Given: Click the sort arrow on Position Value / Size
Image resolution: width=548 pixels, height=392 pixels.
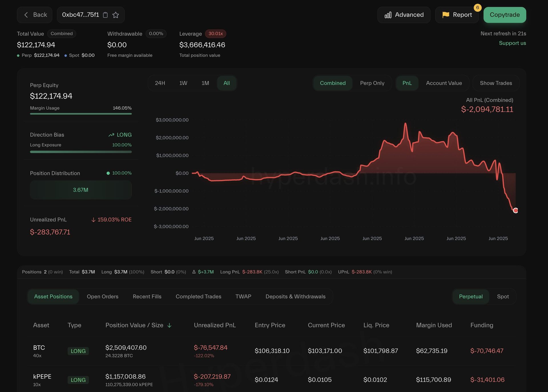Looking at the screenshot, I should (170, 326).
